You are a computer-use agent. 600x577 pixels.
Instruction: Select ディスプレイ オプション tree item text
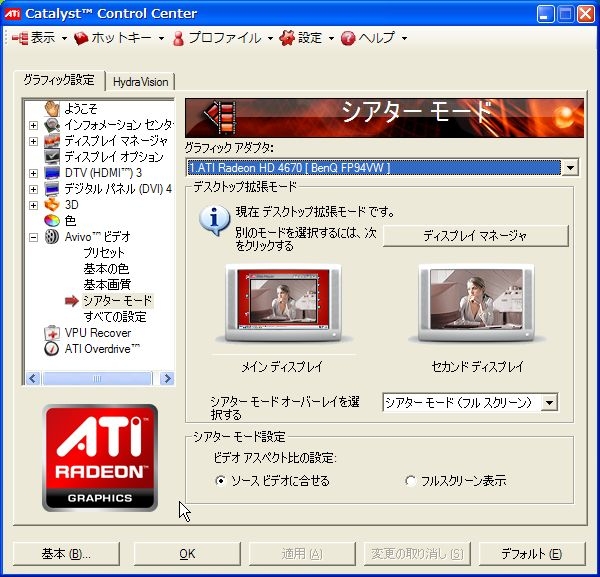(x=114, y=157)
